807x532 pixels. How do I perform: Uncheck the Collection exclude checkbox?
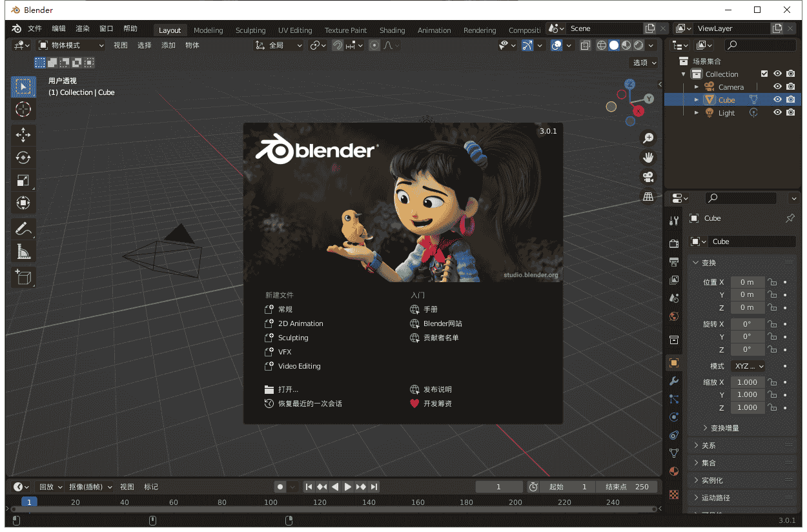[764, 74]
